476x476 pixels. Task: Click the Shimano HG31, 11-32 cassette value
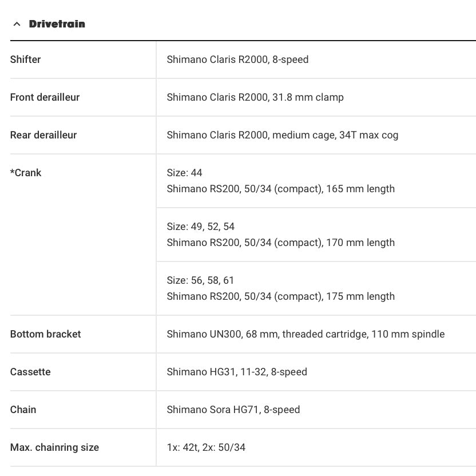tap(237, 372)
